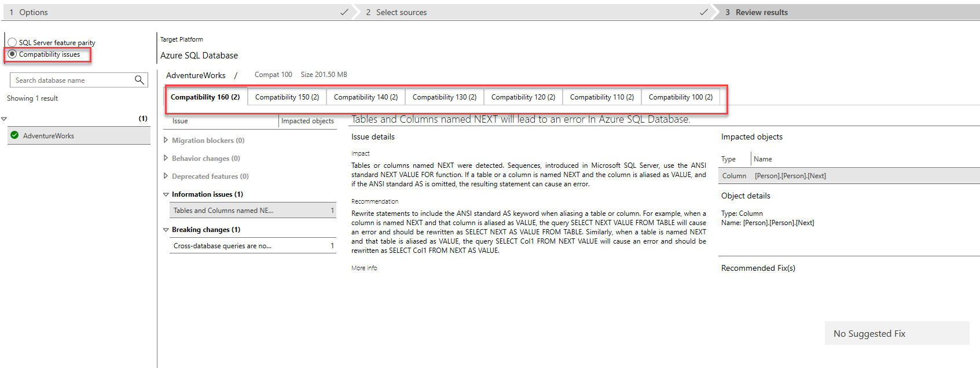Collapse the database list triangle
The width and height of the screenshot is (980, 368).
[x=4, y=119]
